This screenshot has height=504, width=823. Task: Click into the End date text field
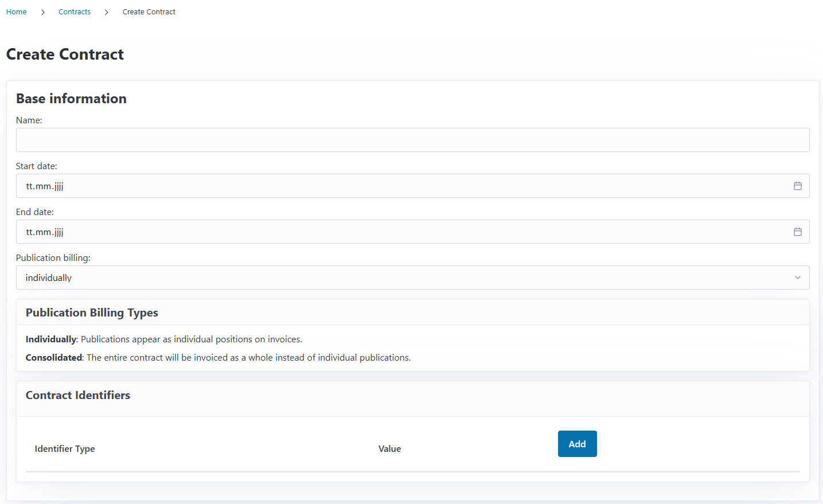coord(401,232)
